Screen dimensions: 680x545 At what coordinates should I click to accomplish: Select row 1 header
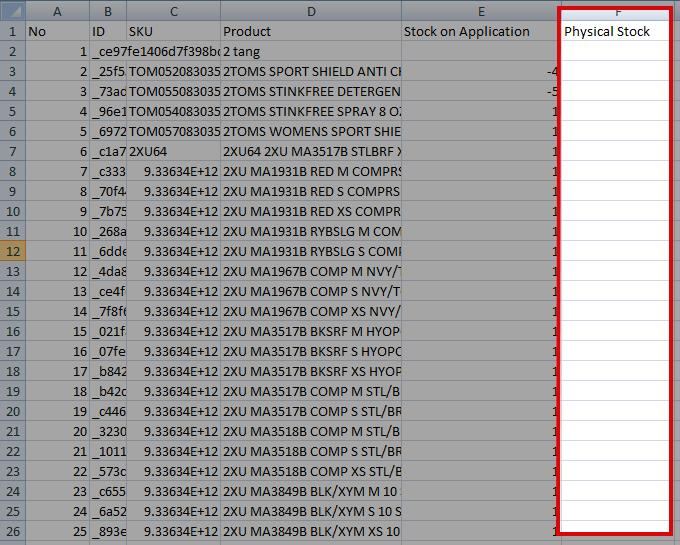(13, 31)
